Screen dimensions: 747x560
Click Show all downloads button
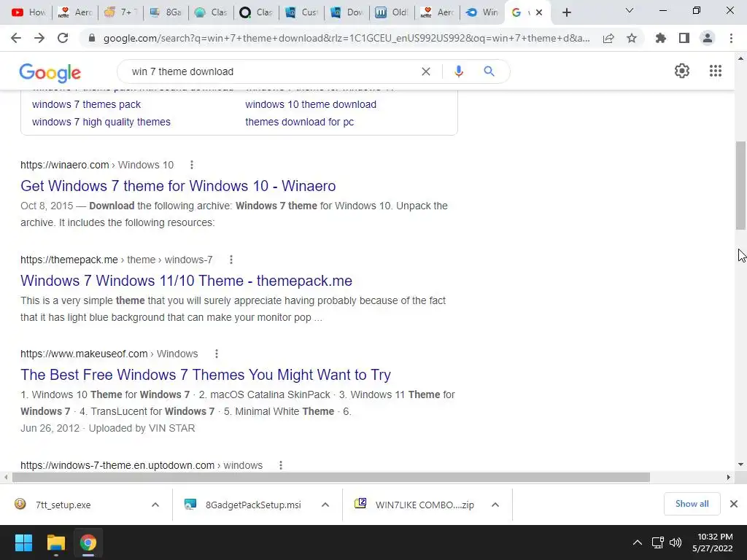(692, 504)
